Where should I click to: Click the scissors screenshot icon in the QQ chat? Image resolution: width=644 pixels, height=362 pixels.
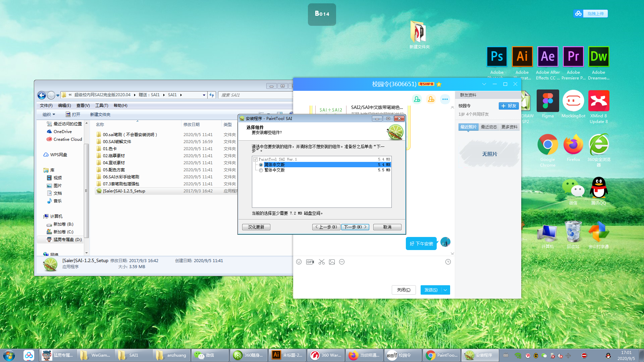pos(322,262)
